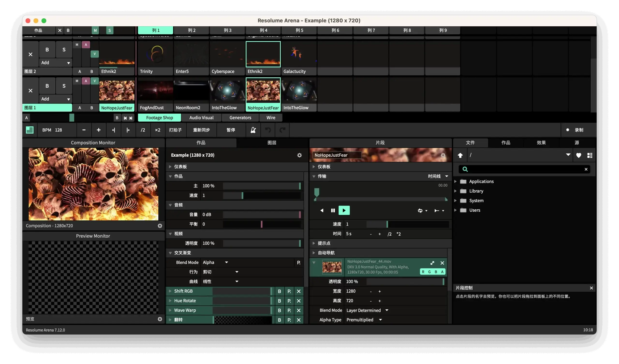Image resolution: width=619 pixels, height=364 pixels.
Task: Open the 曲线 线性 dropdown
Action: (x=220, y=282)
